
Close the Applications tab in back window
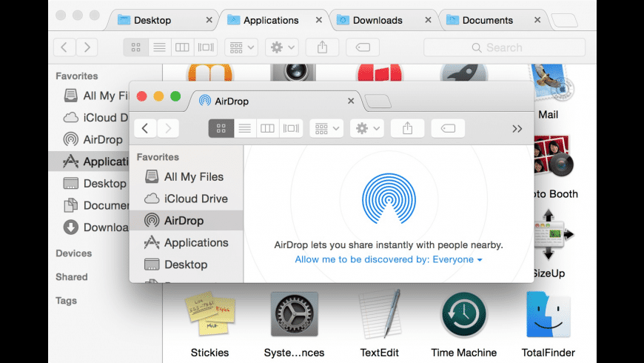319,20
